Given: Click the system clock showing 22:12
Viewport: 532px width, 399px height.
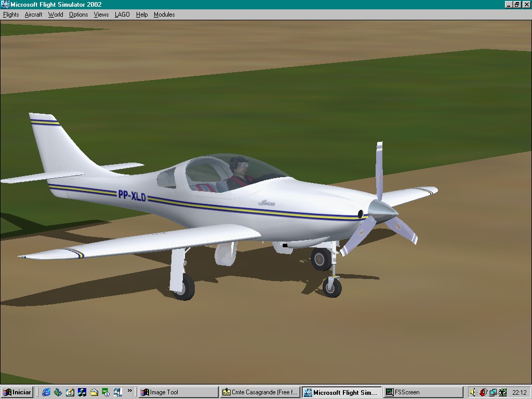Looking at the screenshot, I should click(x=520, y=392).
